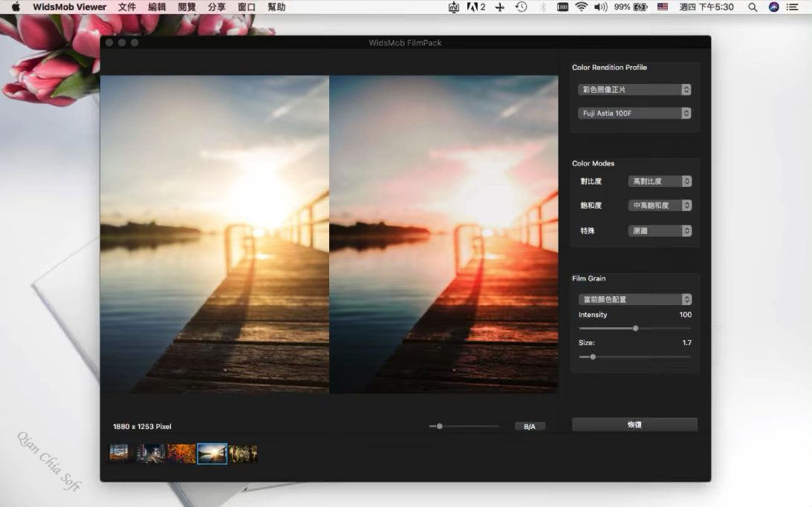Toggle the B/A before-after button
Screen dimensions: 812x507
(529, 426)
